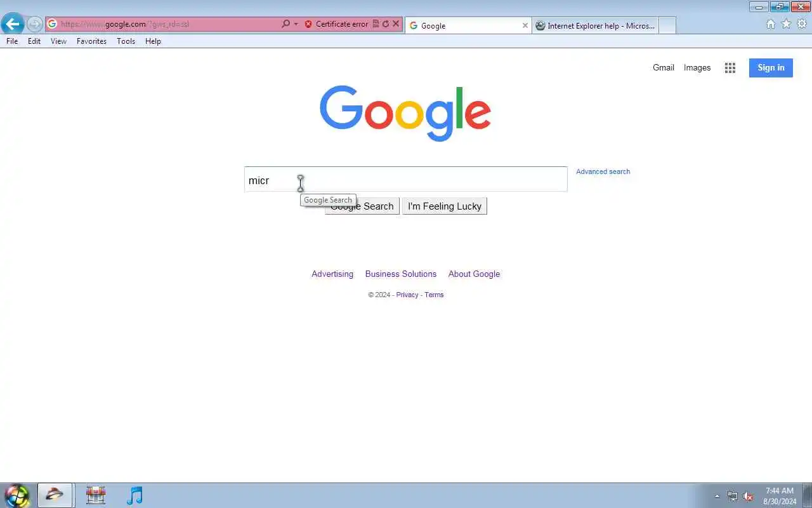Close the Google tab

[x=525, y=25]
